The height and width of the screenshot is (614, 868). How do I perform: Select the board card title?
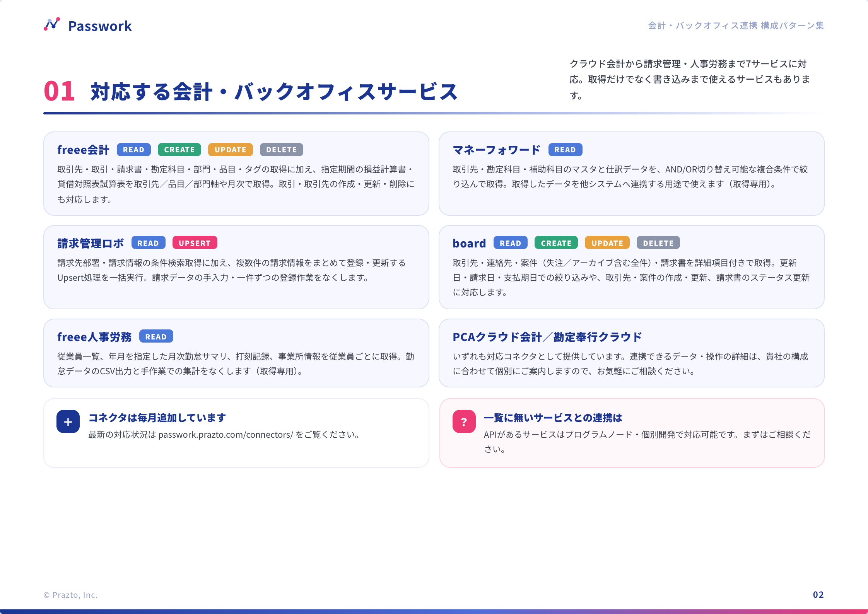point(469,244)
